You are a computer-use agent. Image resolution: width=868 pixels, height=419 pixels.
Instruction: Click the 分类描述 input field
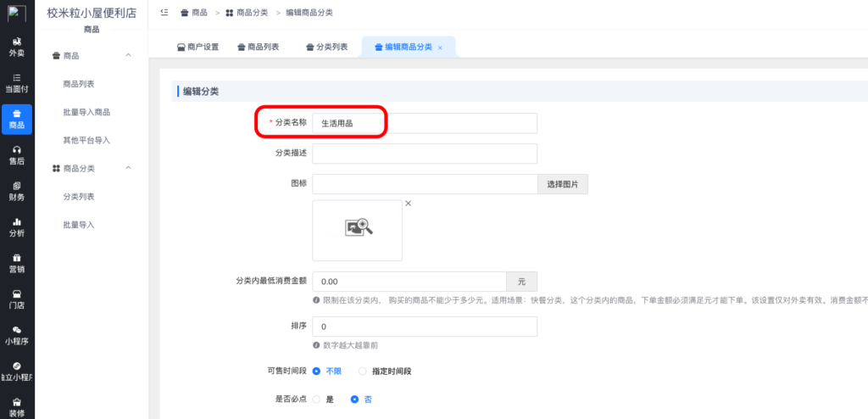425,154
